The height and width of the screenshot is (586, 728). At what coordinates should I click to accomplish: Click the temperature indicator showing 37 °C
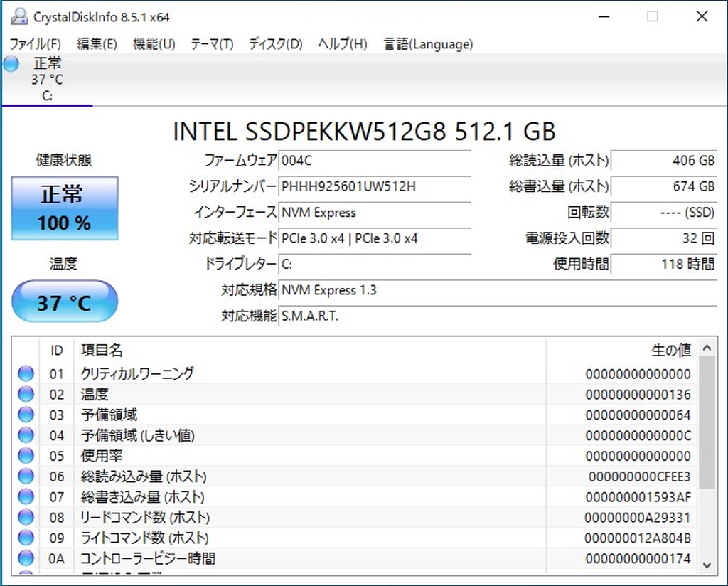pos(64,302)
